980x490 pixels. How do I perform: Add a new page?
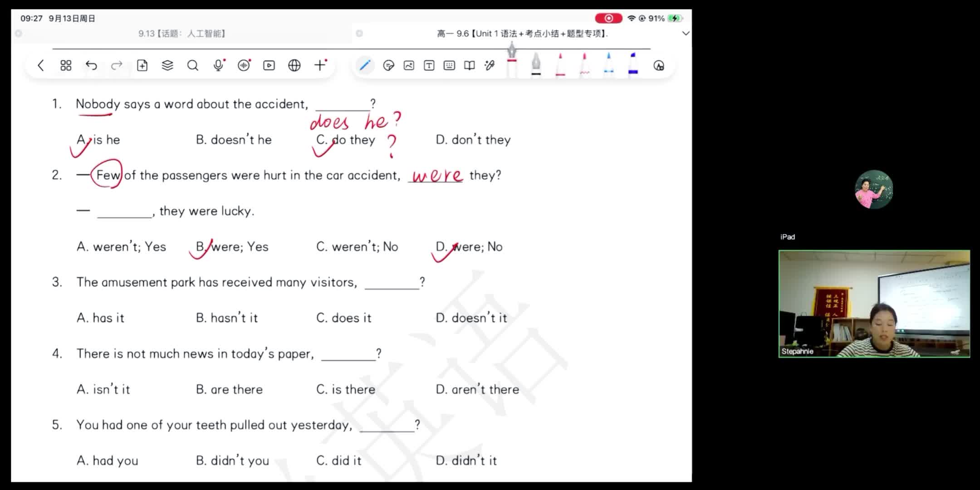click(x=142, y=65)
